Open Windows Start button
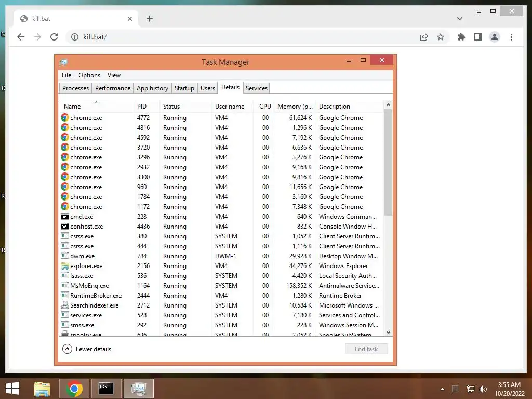The width and height of the screenshot is (532, 399). tap(12, 389)
